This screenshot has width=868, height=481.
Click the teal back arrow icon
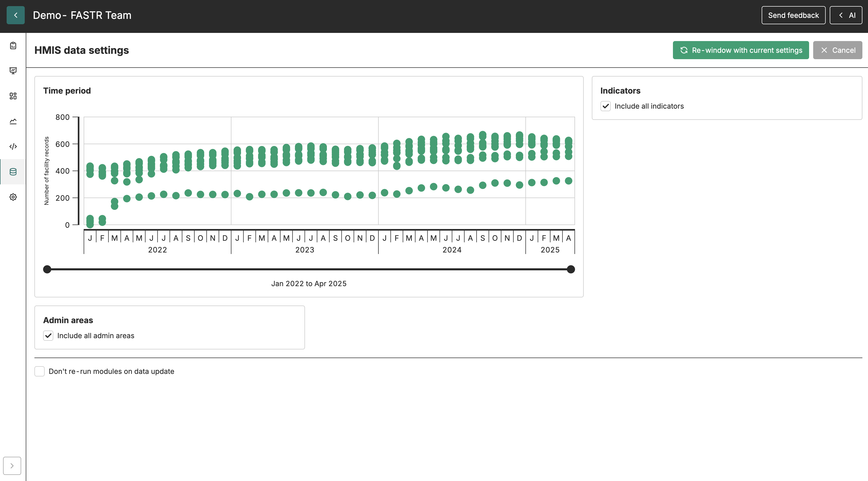pos(16,15)
